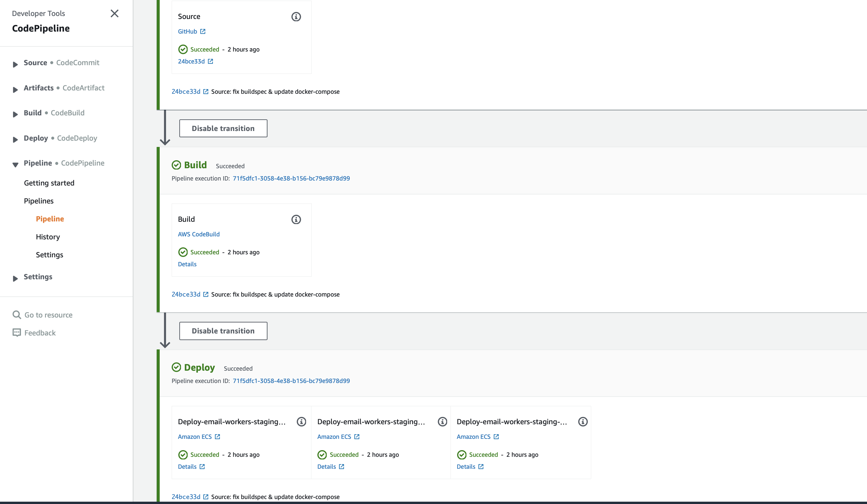Image resolution: width=867 pixels, height=504 pixels.
Task: Close the Developer Tools side panel
Action: tap(114, 13)
